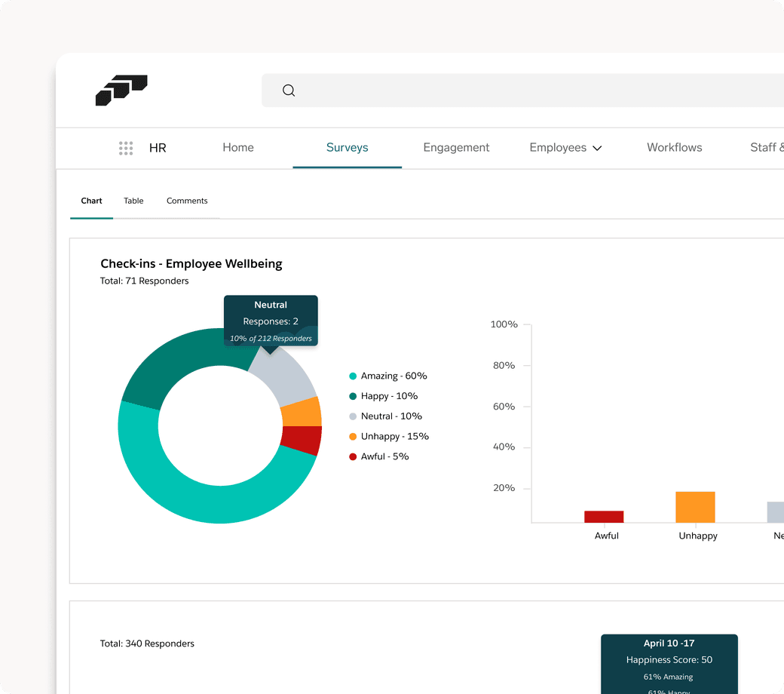The image size is (784, 694).
Task: Click the Awful axis label
Action: click(607, 536)
